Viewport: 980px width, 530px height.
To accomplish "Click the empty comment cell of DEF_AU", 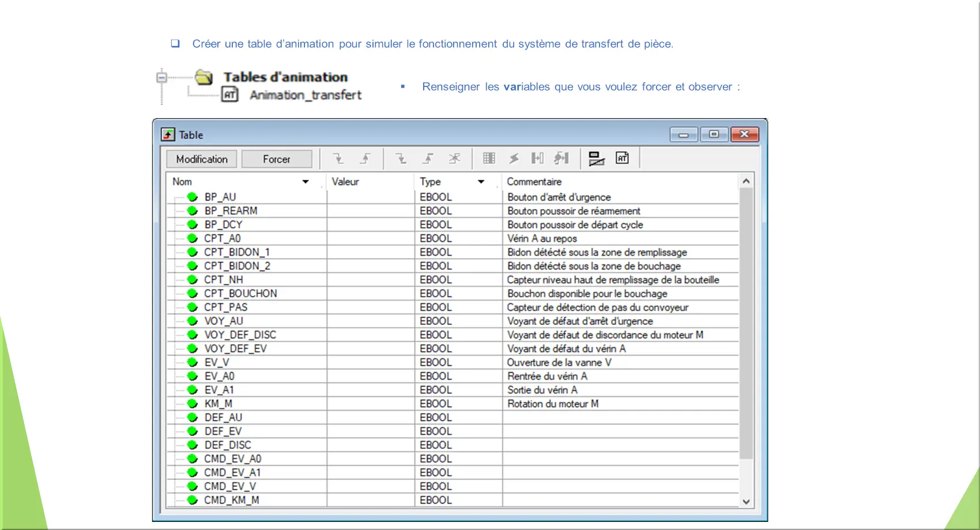I will click(620, 418).
